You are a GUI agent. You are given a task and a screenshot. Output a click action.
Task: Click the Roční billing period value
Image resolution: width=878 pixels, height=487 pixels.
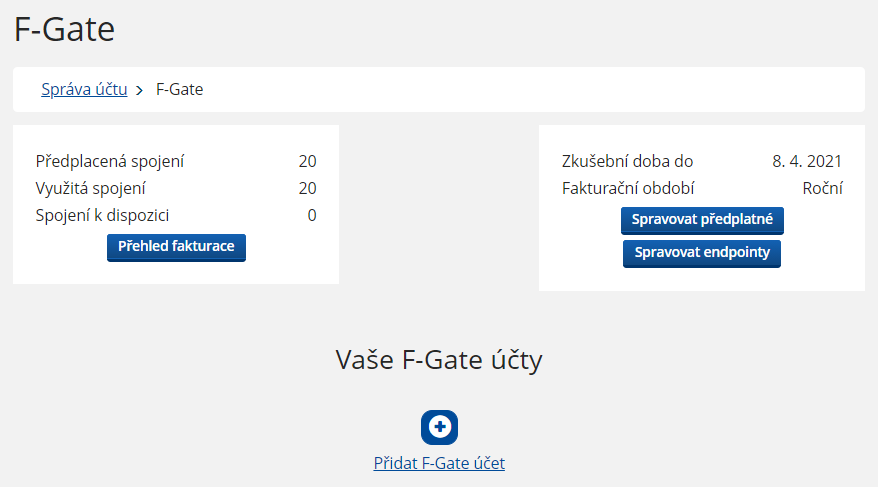(x=823, y=188)
